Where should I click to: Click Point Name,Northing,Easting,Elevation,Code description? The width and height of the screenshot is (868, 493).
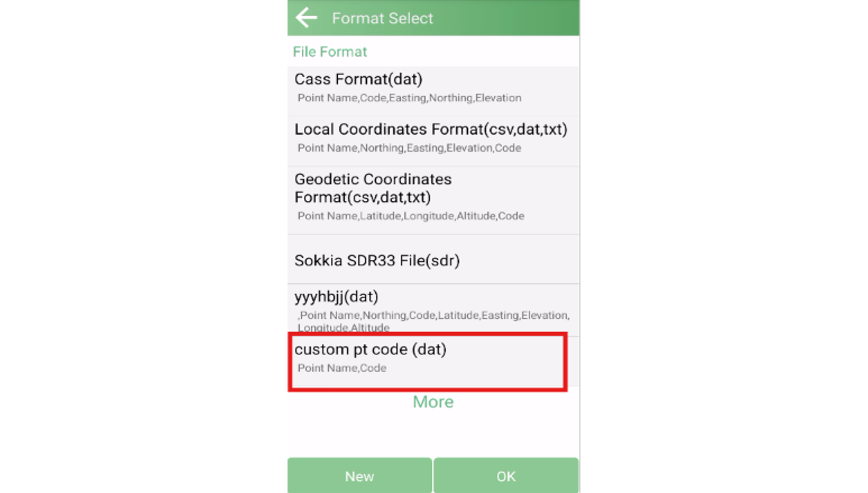click(409, 148)
